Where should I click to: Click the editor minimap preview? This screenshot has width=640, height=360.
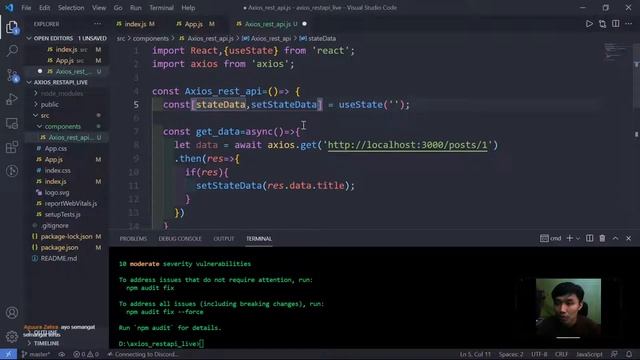pos(614,51)
